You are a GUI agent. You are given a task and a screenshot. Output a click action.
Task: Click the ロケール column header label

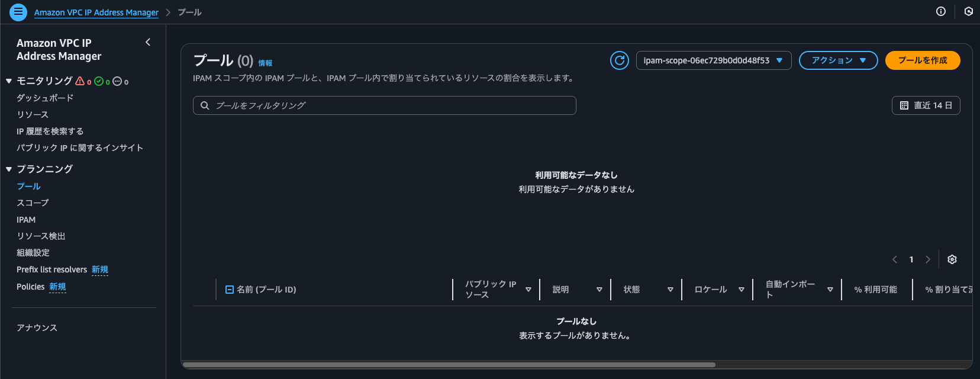click(x=711, y=290)
